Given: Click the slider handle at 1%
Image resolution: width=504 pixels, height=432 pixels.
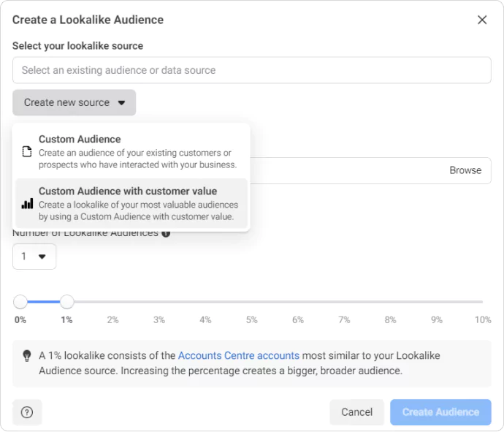Looking at the screenshot, I should point(66,301).
